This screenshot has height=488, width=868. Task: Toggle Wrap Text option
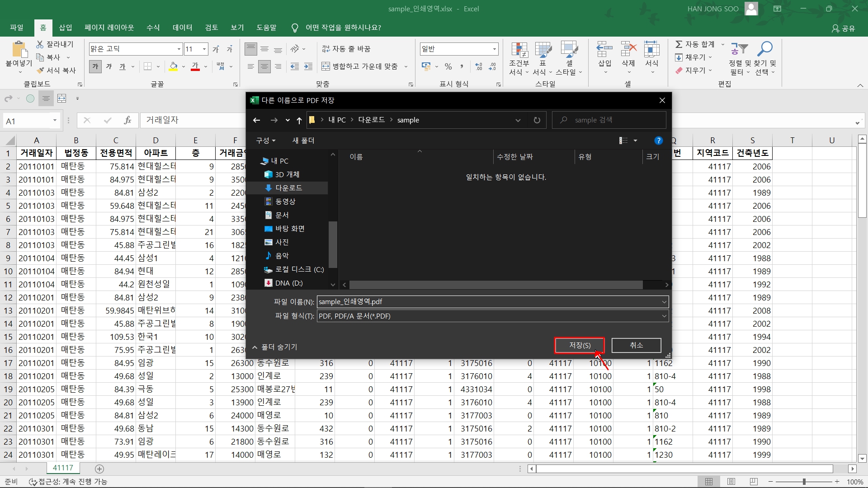pos(346,49)
